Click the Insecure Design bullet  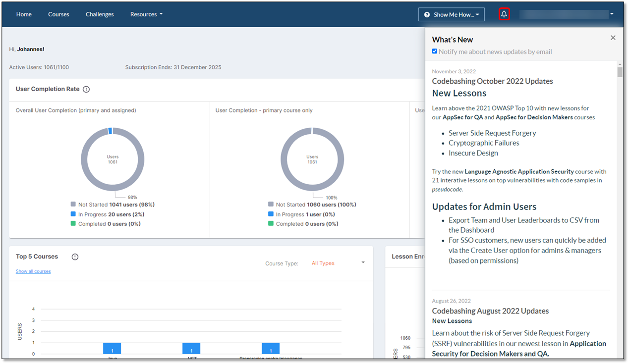click(473, 153)
